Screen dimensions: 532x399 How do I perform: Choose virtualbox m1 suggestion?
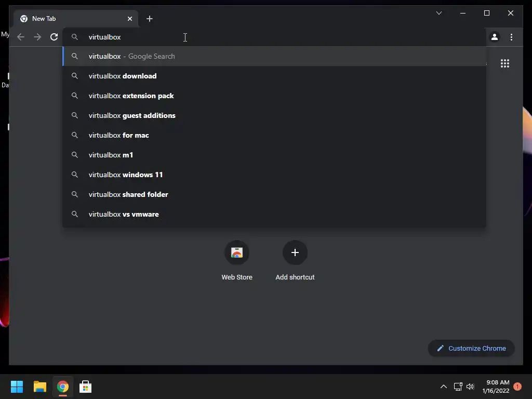click(274, 155)
